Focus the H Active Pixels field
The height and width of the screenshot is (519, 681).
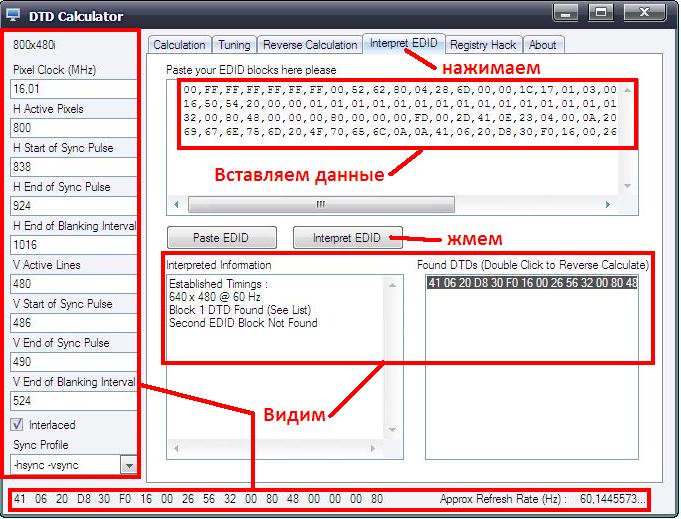(x=73, y=128)
